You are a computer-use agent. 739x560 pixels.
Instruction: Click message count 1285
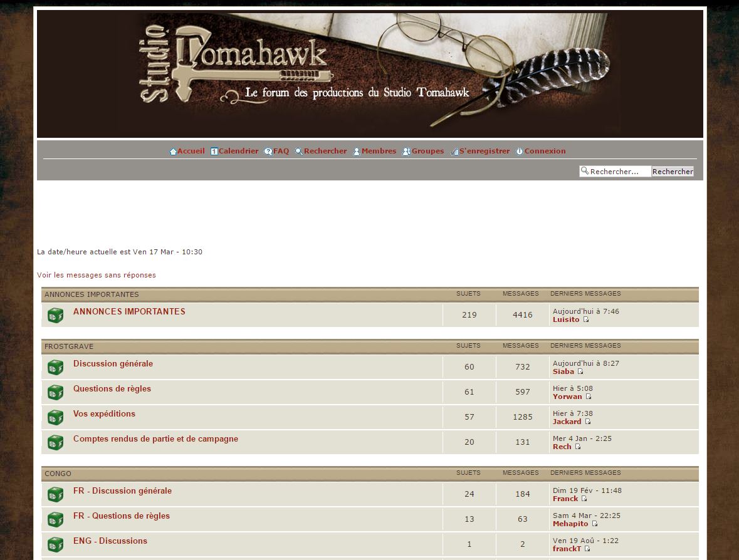coord(523,417)
